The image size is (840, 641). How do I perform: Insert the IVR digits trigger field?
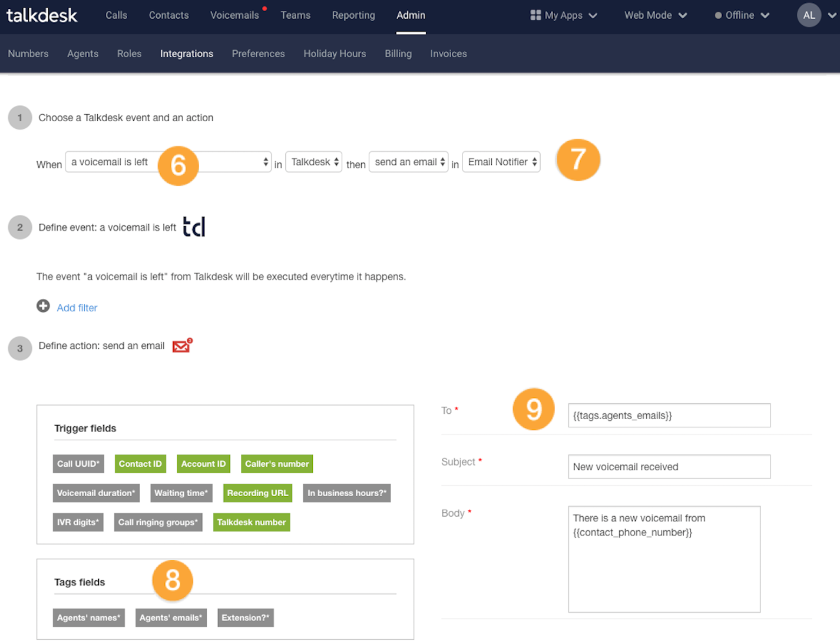coord(78,522)
